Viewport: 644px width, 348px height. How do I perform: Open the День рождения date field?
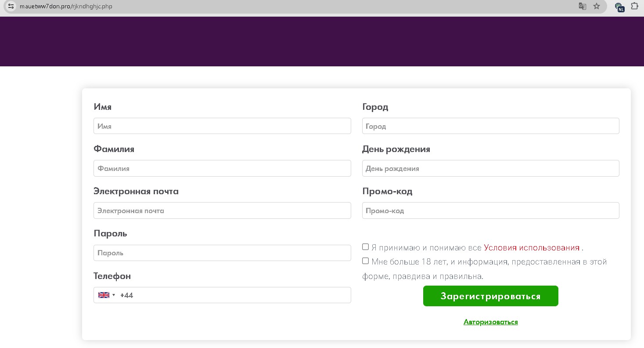click(x=490, y=168)
